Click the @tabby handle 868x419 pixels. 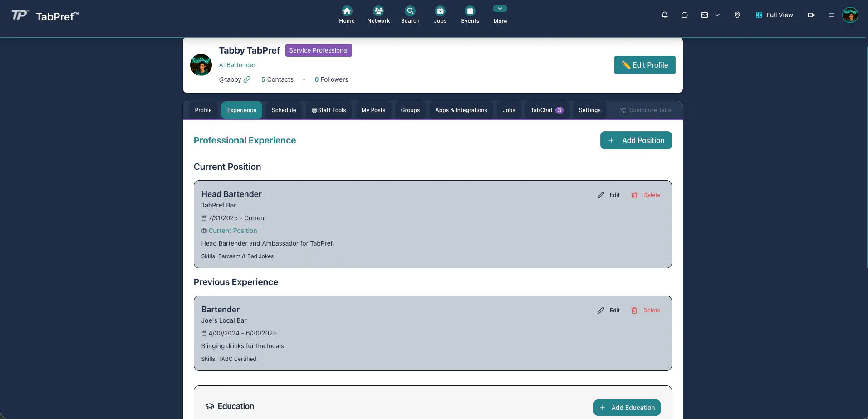[x=230, y=79]
